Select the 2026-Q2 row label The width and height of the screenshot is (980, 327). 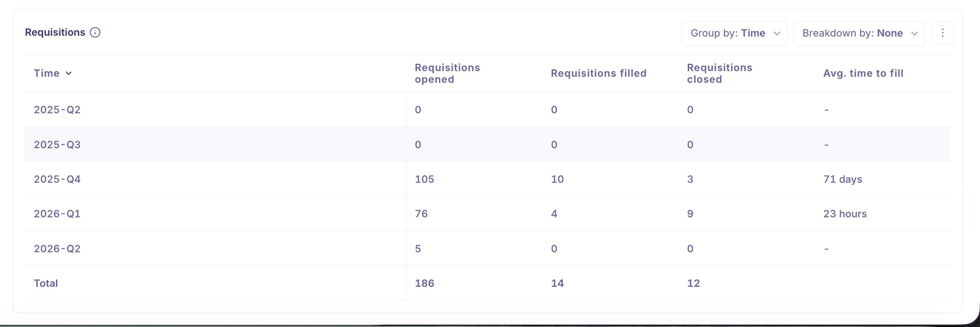coord(57,249)
